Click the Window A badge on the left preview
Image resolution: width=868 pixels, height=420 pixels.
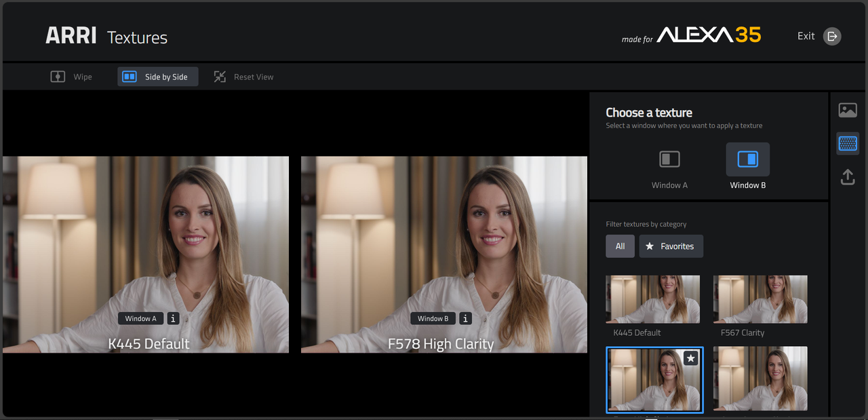140,318
